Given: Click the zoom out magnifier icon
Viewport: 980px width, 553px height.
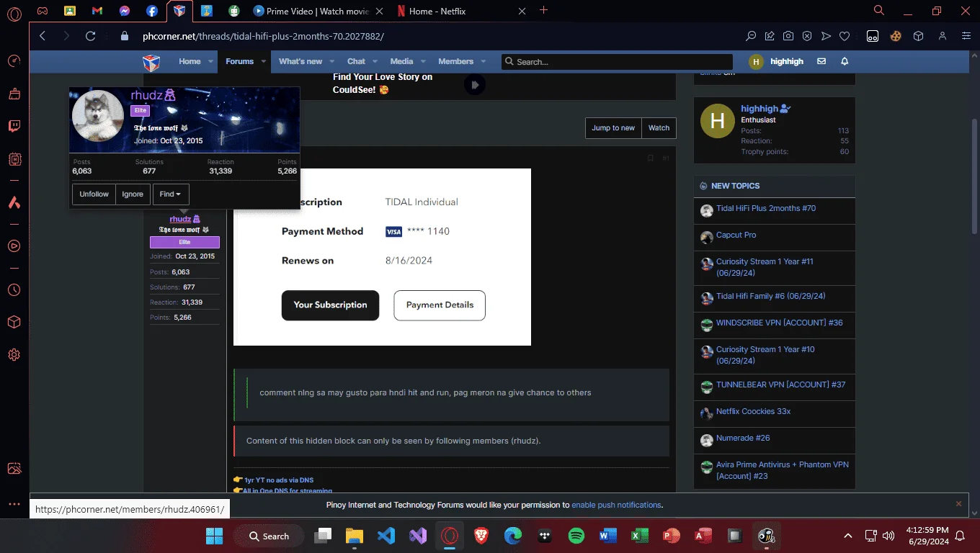Looking at the screenshot, I should coord(751,36).
